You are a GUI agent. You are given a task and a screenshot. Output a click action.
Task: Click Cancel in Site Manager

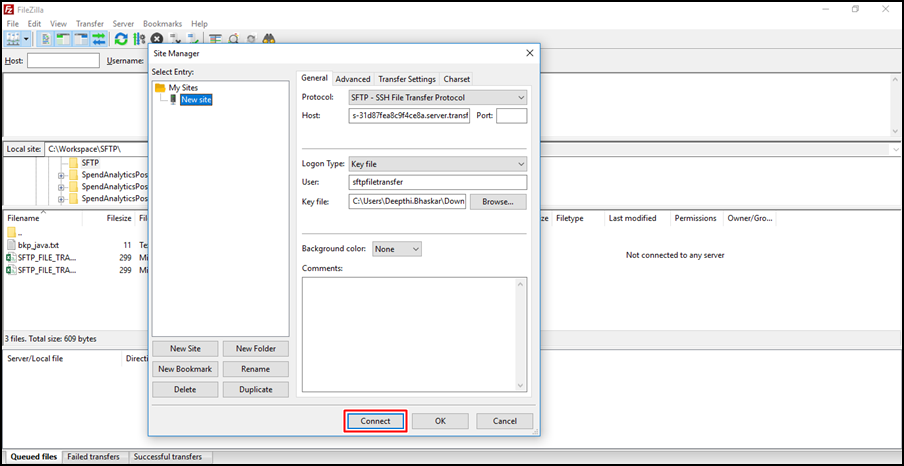(x=504, y=421)
